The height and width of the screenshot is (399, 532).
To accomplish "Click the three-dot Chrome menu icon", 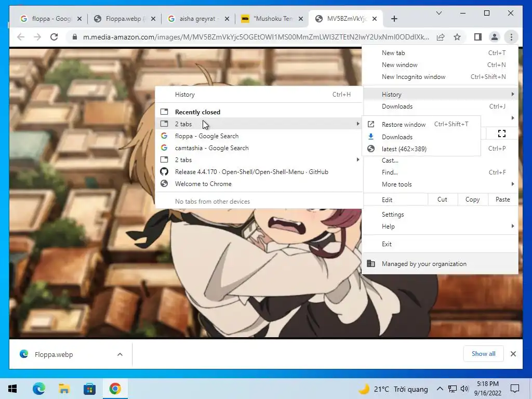I will coord(511,37).
